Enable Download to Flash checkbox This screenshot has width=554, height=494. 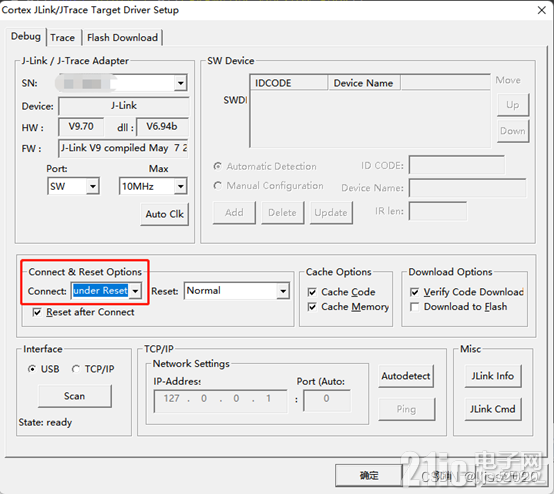click(x=414, y=307)
